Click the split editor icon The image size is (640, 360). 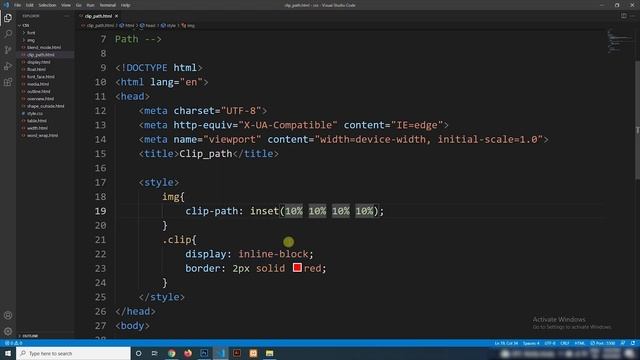624,16
